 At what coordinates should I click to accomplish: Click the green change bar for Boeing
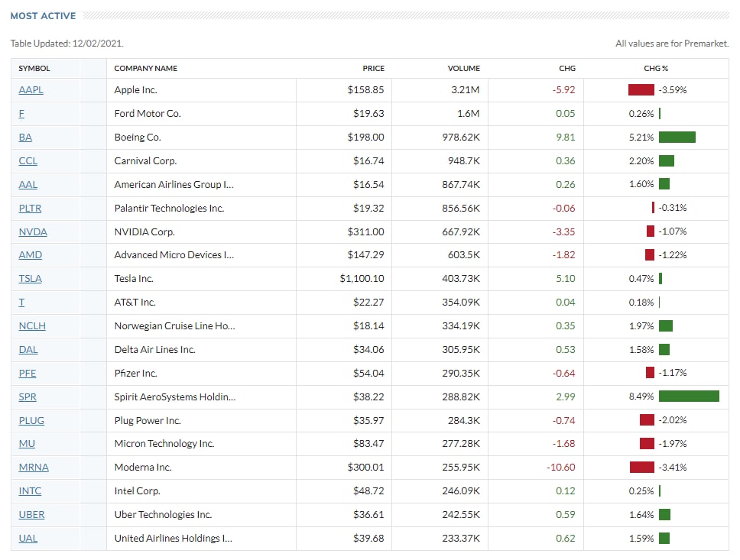(677, 138)
